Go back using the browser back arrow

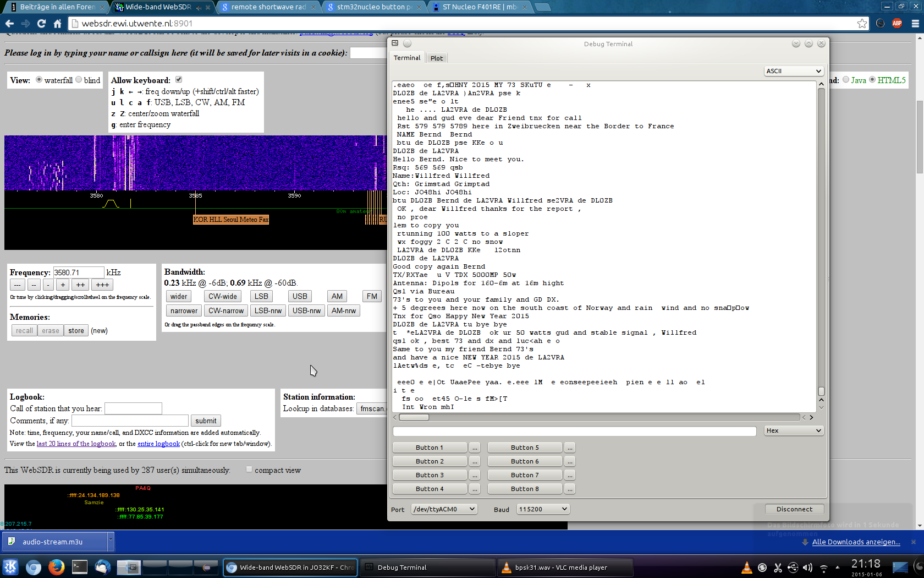coord(9,23)
